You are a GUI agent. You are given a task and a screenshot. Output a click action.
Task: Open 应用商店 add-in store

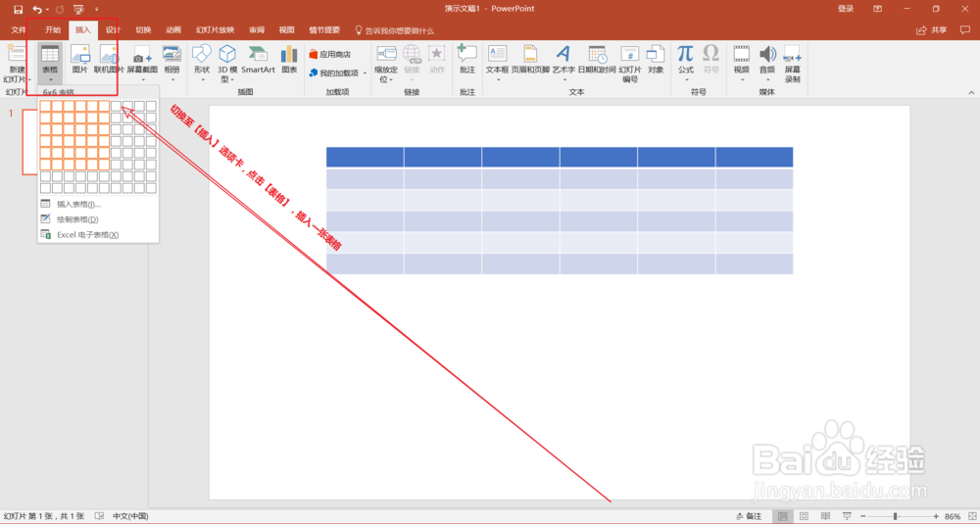coord(329,54)
